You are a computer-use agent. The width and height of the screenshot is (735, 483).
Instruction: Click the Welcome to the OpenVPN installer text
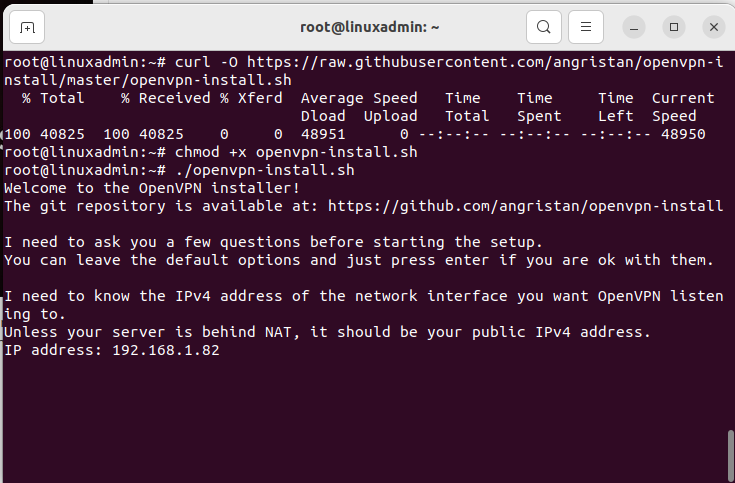click(x=151, y=188)
